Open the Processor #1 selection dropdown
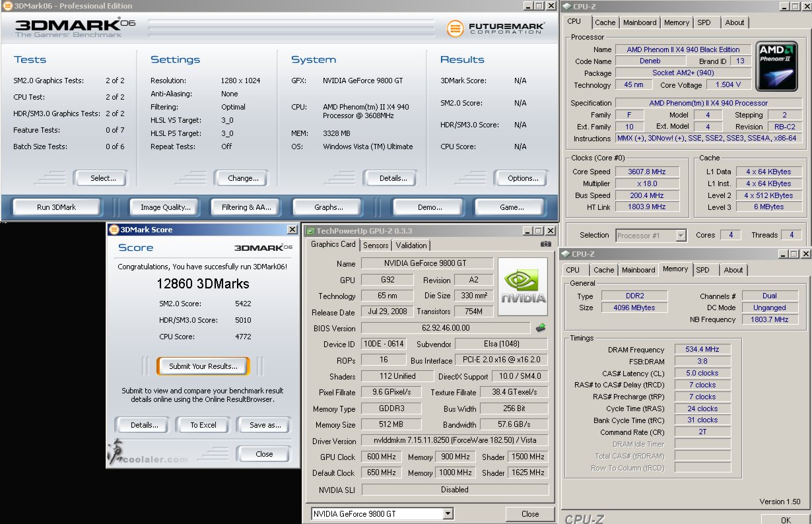This screenshot has width=812, height=524. (x=681, y=236)
